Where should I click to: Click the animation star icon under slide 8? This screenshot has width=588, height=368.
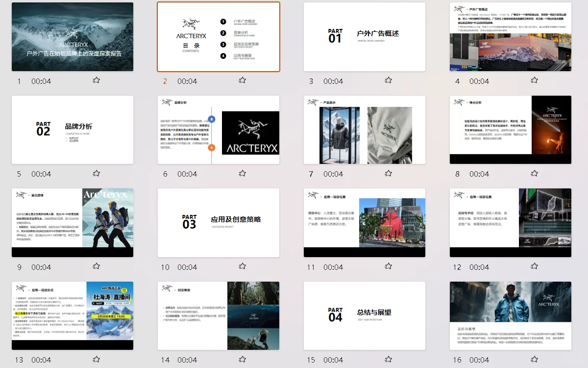coord(535,173)
